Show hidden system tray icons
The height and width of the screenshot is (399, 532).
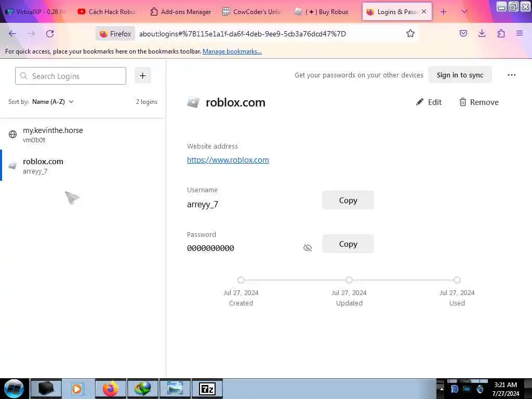(x=442, y=389)
